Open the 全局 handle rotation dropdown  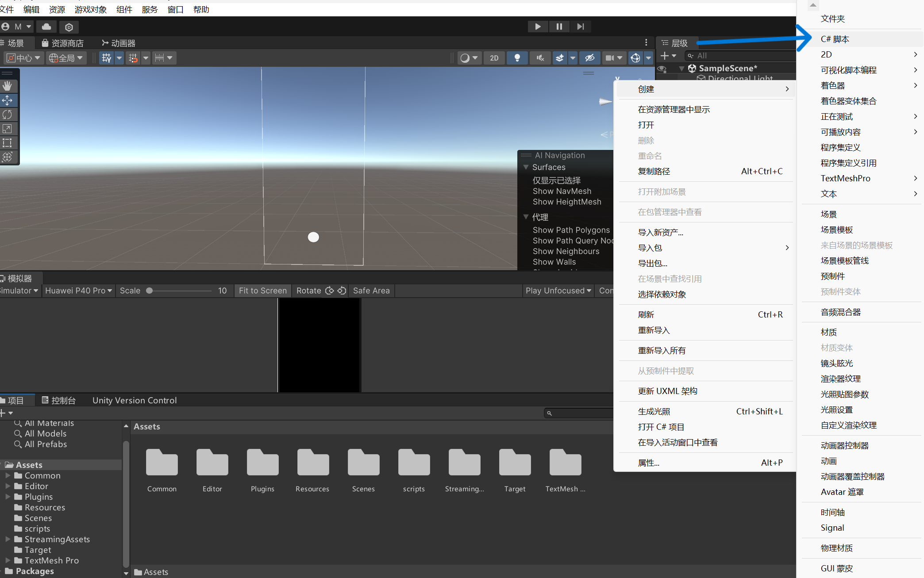[66, 58]
